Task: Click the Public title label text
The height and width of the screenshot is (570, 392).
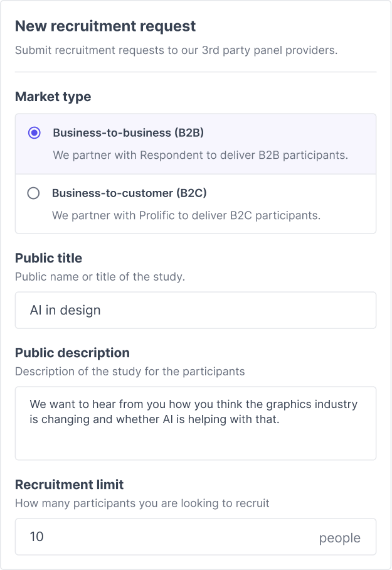Action: (48, 258)
